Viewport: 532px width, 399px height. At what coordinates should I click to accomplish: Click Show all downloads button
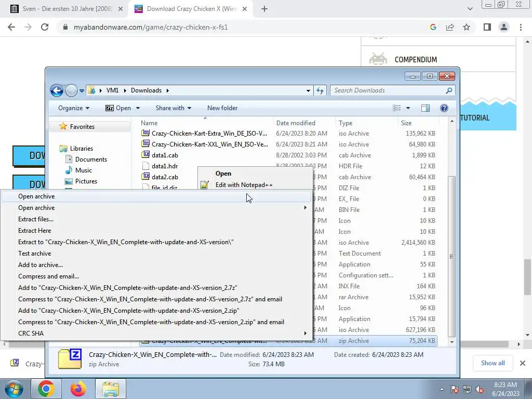[493, 363]
